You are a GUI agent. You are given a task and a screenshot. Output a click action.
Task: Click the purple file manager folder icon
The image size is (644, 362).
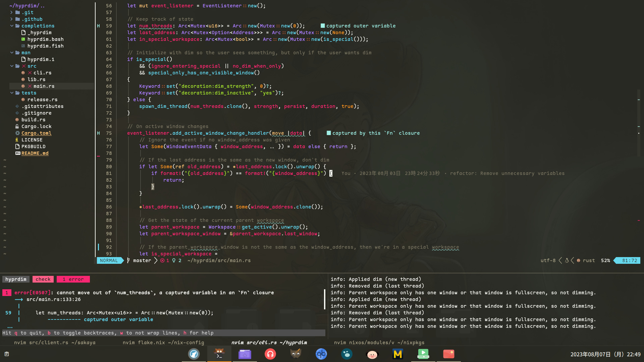click(x=245, y=354)
